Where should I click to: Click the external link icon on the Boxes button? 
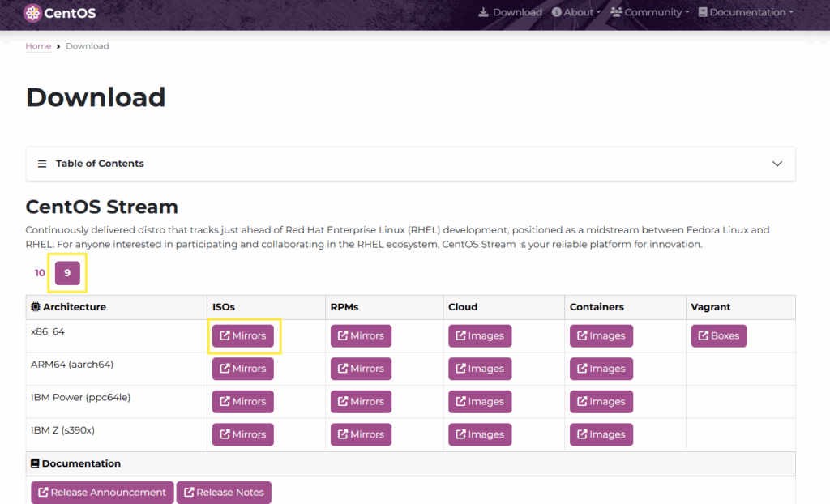coord(703,336)
